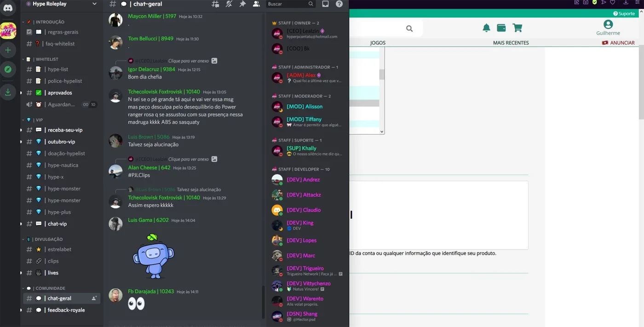Image resolution: width=644 pixels, height=327 pixels.
Task: Open faq-whitelist channel
Action: [x=62, y=44]
